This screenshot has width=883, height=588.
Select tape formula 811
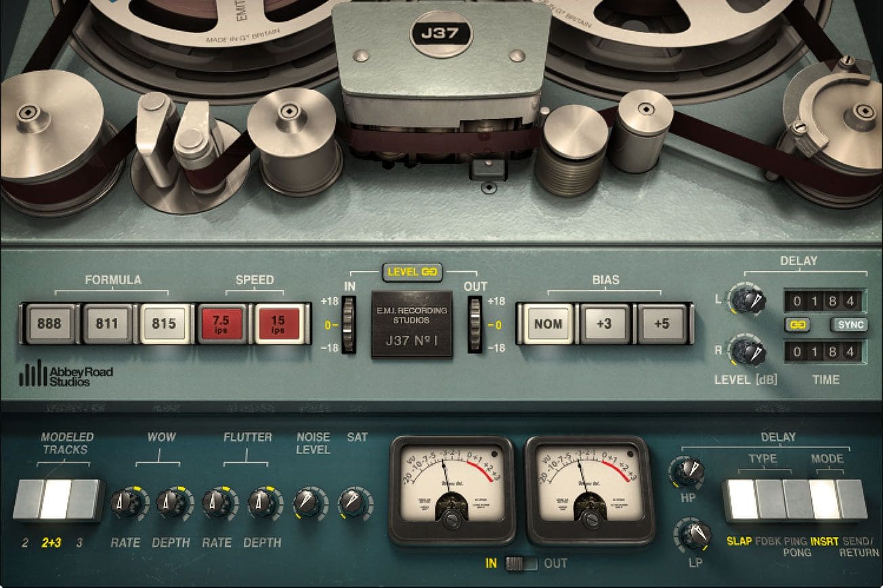[x=107, y=324]
